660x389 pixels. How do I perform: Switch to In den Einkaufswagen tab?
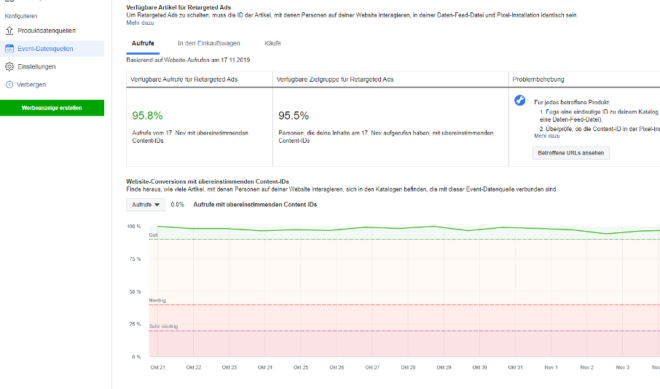click(x=209, y=43)
